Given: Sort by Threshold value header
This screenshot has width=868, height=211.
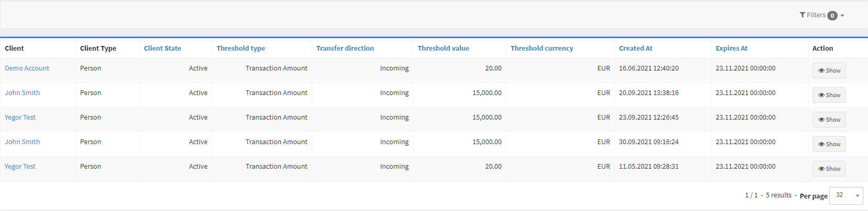Looking at the screenshot, I should pos(443,49).
